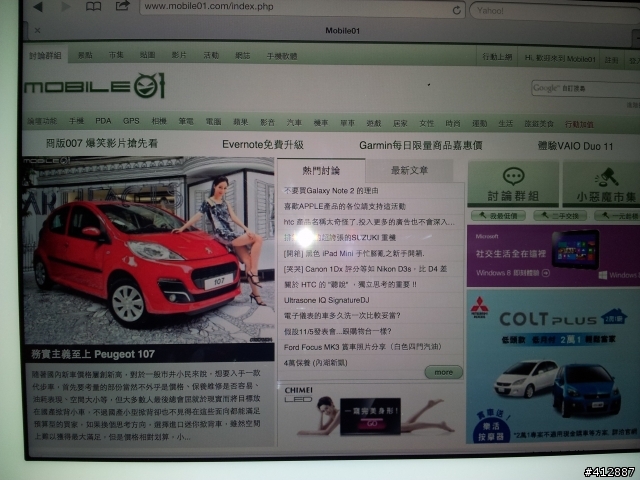Tap Safari's forward arrow button
The image size is (640, 480).
66,7
